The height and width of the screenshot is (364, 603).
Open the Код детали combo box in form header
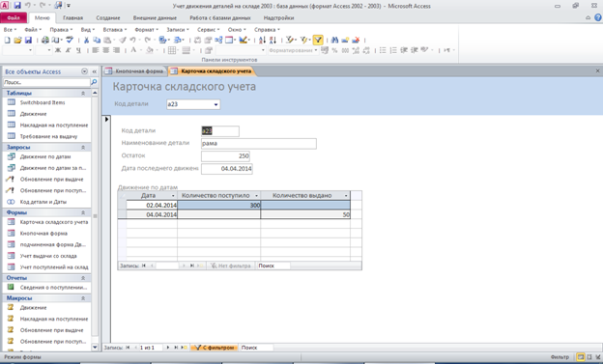point(215,104)
